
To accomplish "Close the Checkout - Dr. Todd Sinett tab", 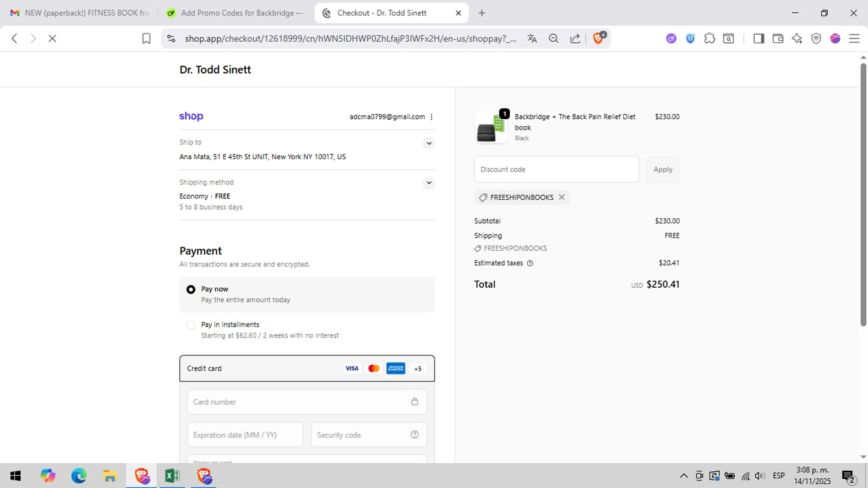I will (458, 13).
